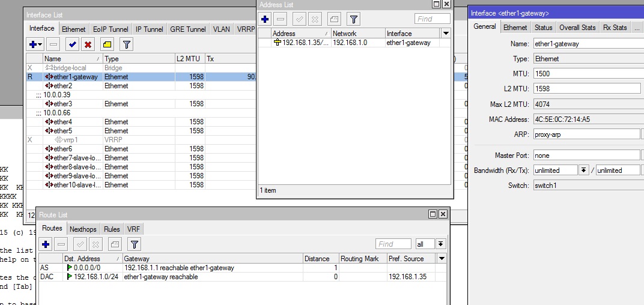The width and height of the screenshot is (644, 305).
Task: Click the Add button in Interface List toolbar
Action: (35, 44)
